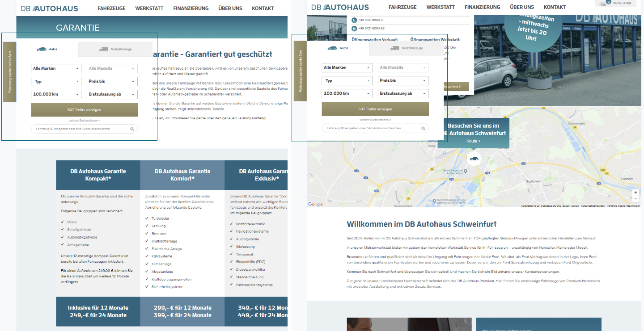Open weitere Suchoptionen on Garantie page

tap(84, 121)
